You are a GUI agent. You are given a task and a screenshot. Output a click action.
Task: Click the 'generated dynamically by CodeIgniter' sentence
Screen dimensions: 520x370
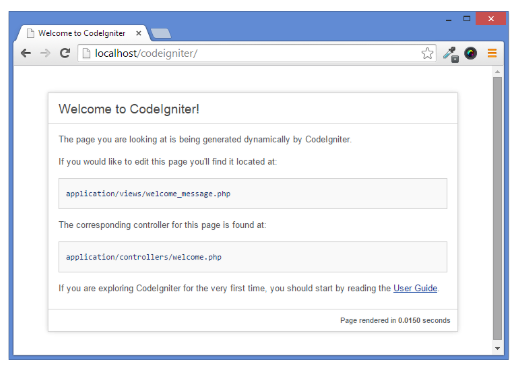205,139
